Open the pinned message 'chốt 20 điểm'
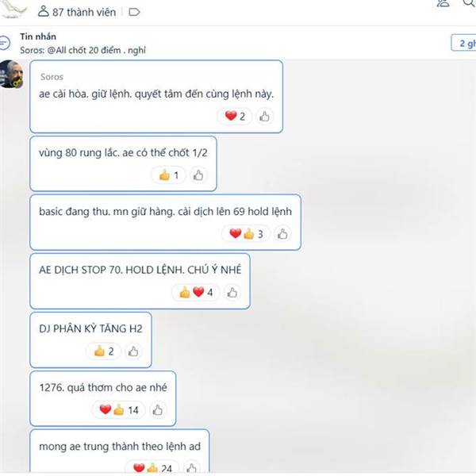The image size is (476, 476). pyautogui.click(x=83, y=50)
